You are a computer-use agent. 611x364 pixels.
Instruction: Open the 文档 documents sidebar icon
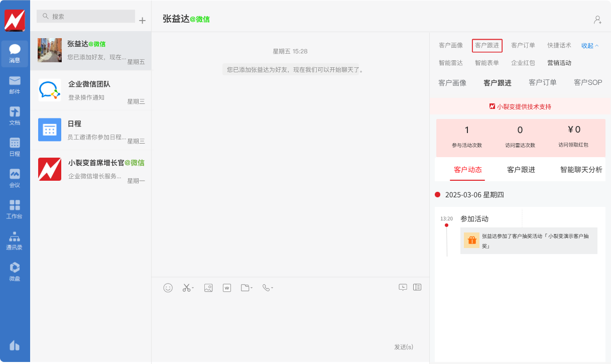pyautogui.click(x=15, y=116)
